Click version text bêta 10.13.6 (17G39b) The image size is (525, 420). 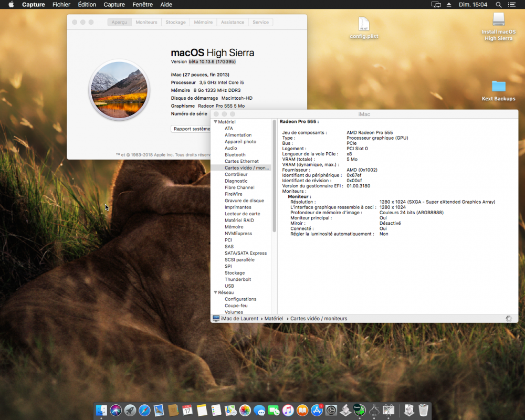212,61
